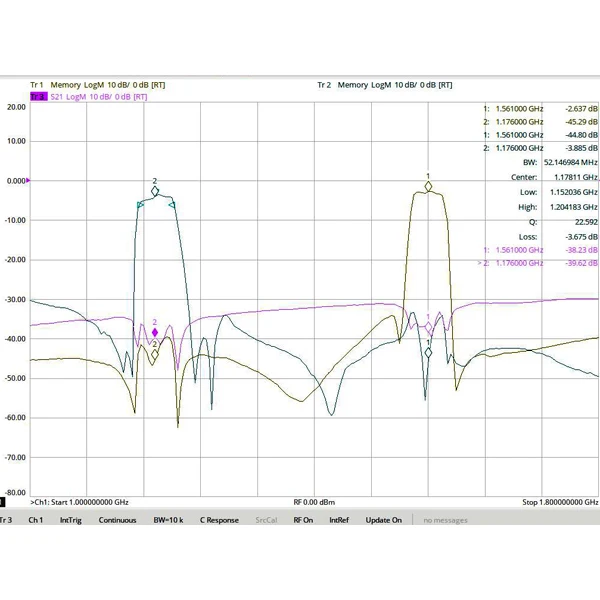Select the Tr 2 Memory trace label
The height and width of the screenshot is (600, 600).
pos(385,85)
